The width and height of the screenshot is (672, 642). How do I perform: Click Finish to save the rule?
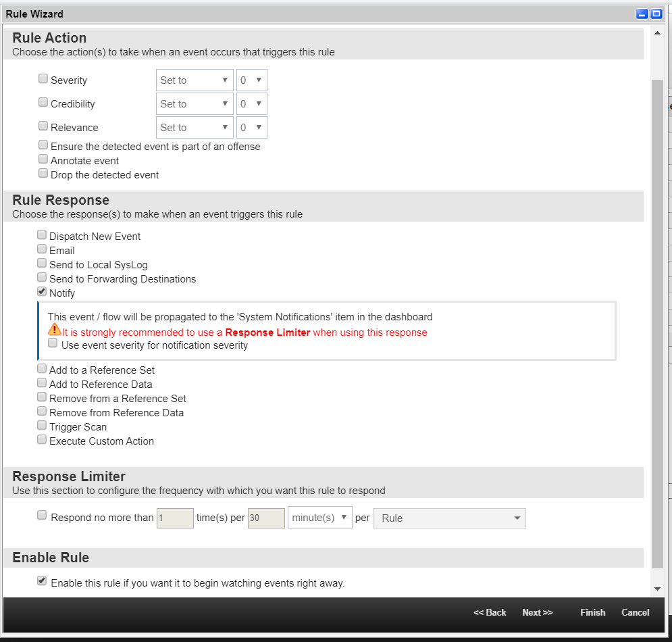click(x=592, y=612)
